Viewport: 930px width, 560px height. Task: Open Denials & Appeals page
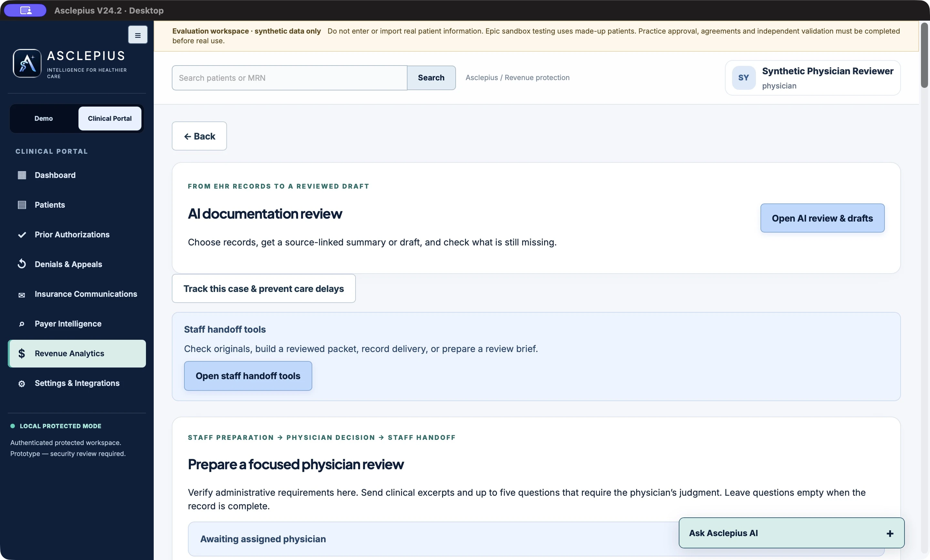[77, 264]
